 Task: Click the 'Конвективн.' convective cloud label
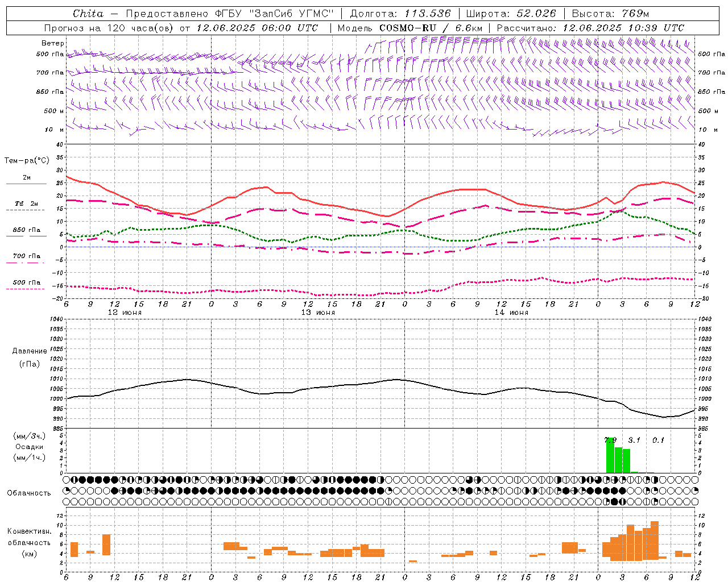point(30,531)
